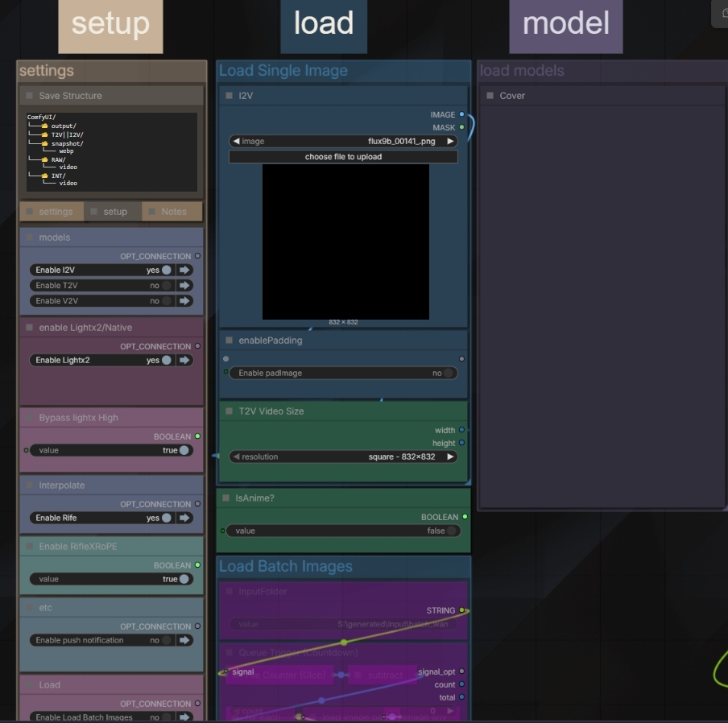Click the load models group title
This screenshot has height=723, width=728.
tap(521, 71)
